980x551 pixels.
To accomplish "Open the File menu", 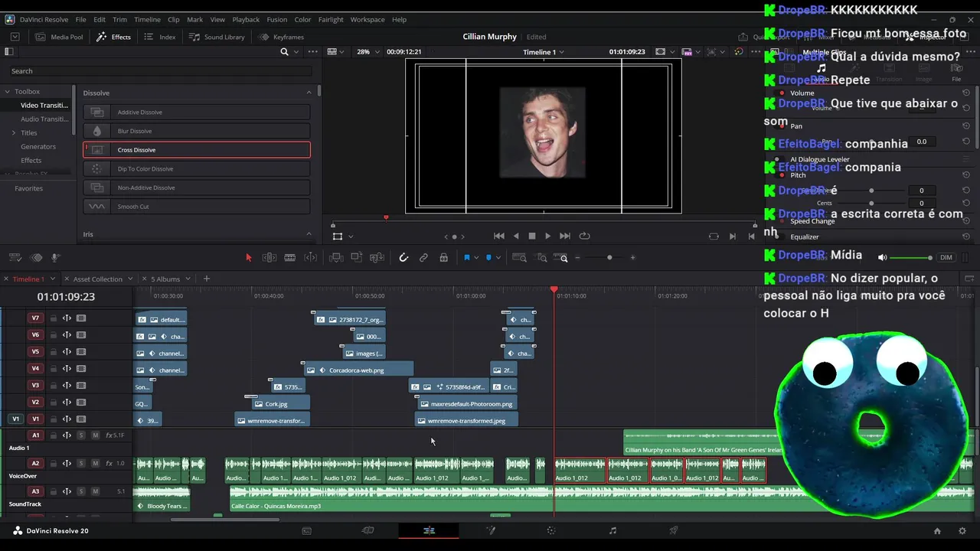I will click(x=80, y=19).
